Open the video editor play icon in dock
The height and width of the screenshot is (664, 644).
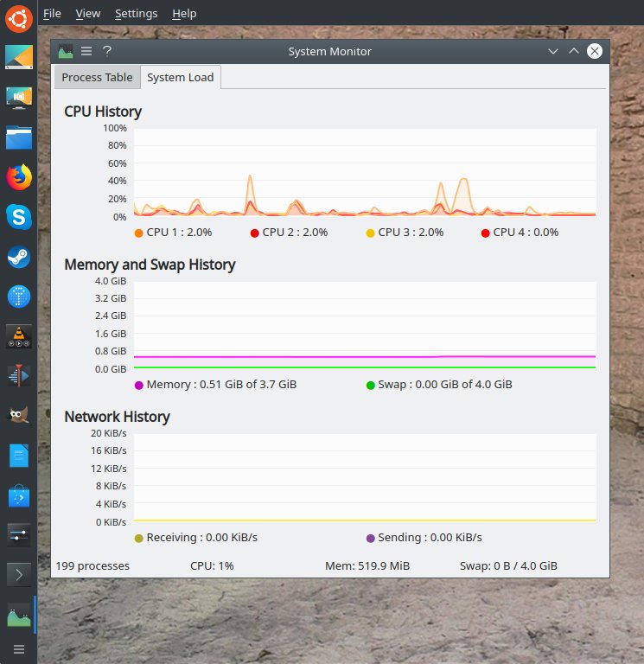19,375
